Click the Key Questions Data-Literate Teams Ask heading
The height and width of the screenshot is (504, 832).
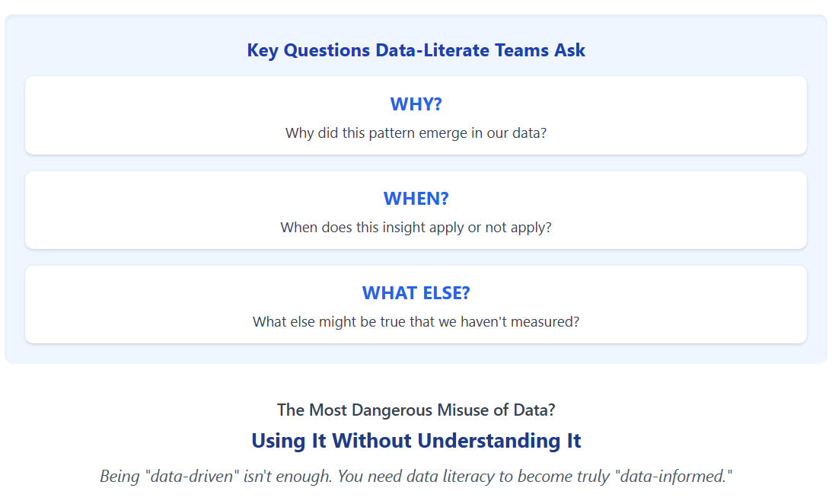pos(416,50)
